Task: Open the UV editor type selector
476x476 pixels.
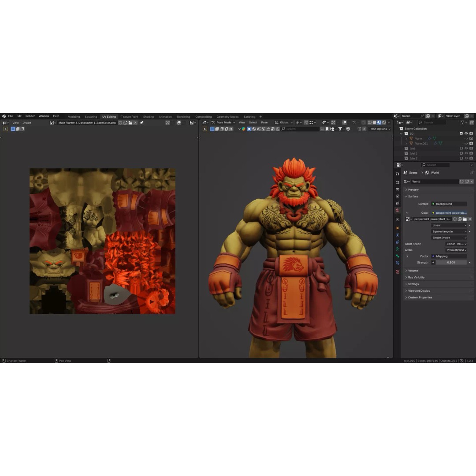Action: click(5, 123)
